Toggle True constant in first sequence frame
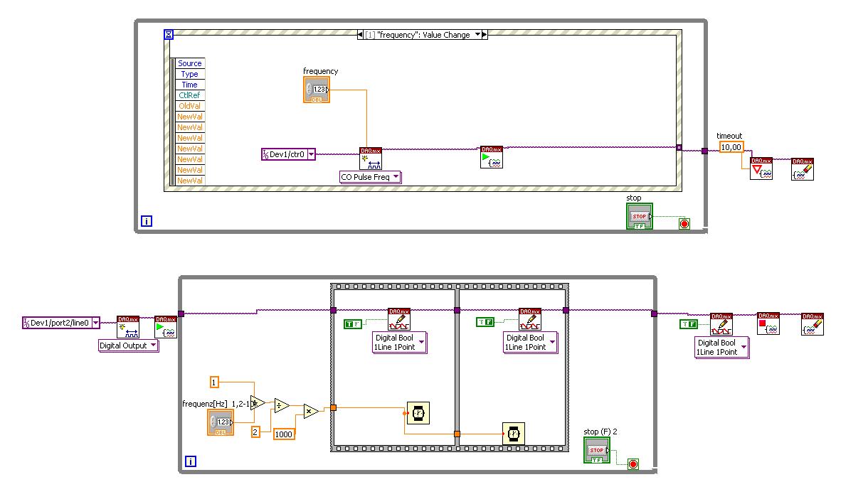 click(353, 324)
